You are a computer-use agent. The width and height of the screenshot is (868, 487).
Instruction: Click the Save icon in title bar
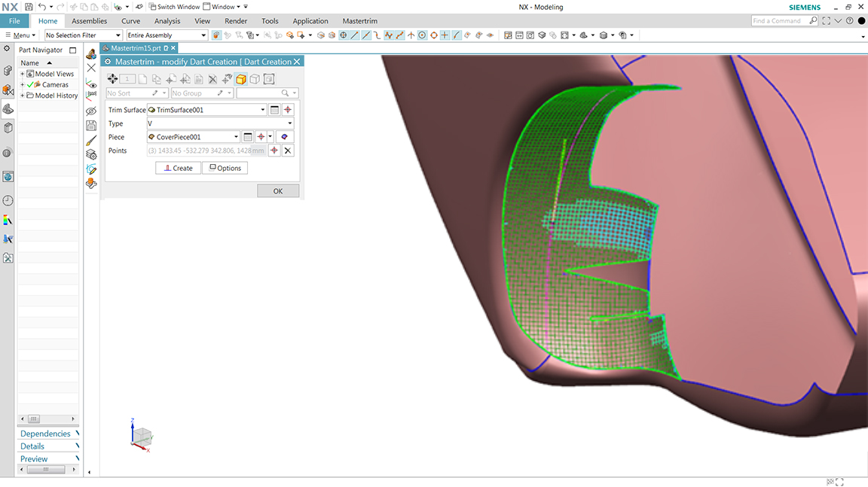(29, 7)
